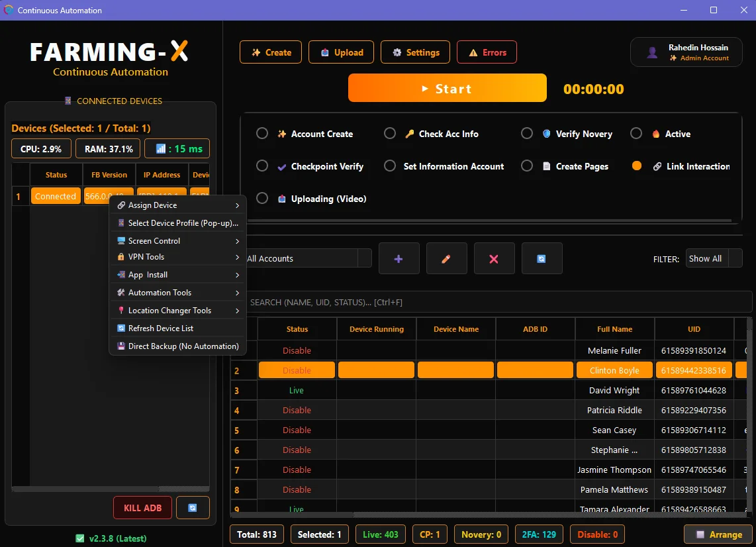Click the UID column header
The width and height of the screenshot is (756, 547).
[x=694, y=329]
